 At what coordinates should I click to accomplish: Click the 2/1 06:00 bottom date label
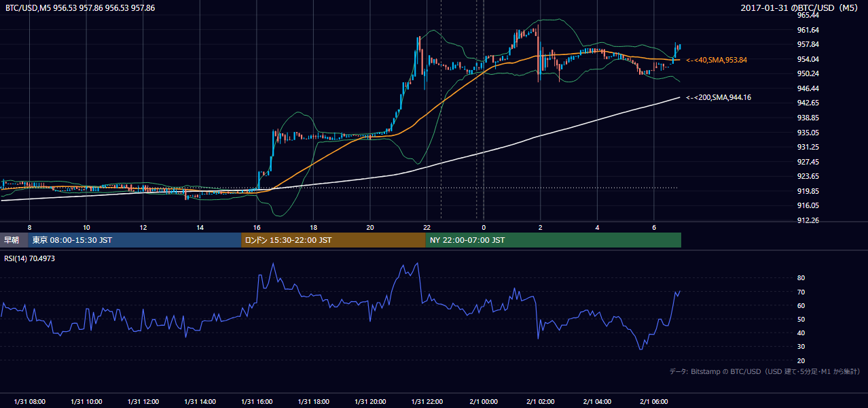[654, 402]
